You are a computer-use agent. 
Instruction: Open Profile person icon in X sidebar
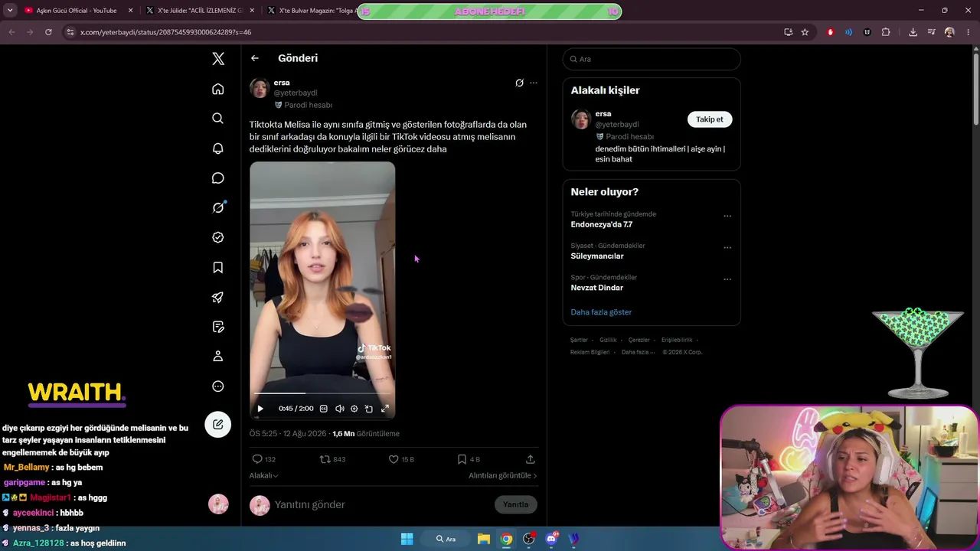point(218,357)
